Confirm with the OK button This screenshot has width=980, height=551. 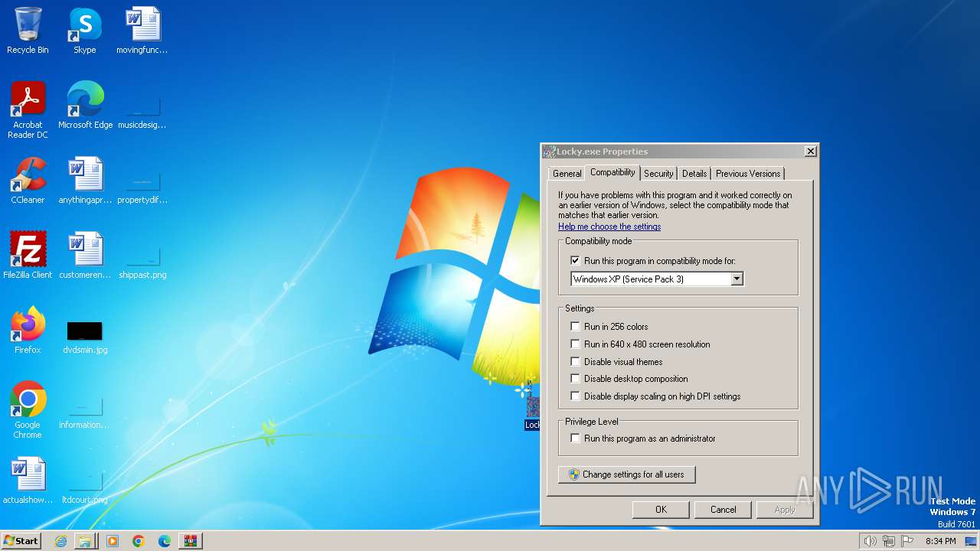[661, 510]
